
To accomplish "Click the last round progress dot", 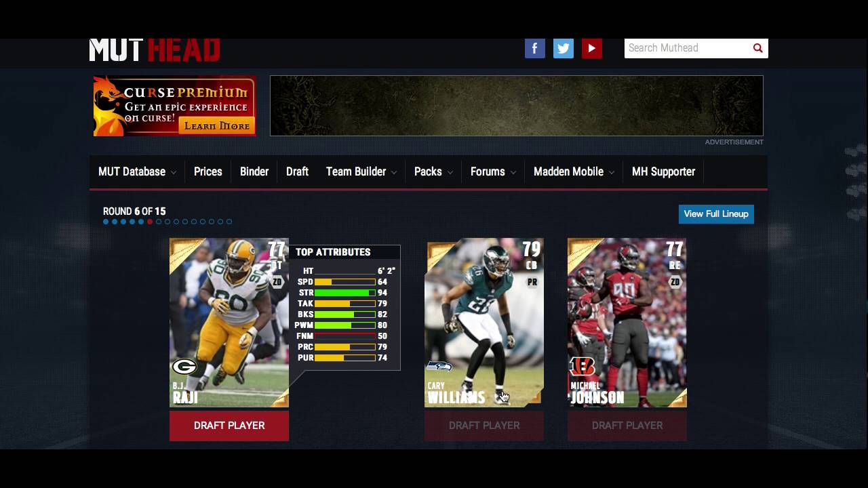I will click(x=229, y=222).
